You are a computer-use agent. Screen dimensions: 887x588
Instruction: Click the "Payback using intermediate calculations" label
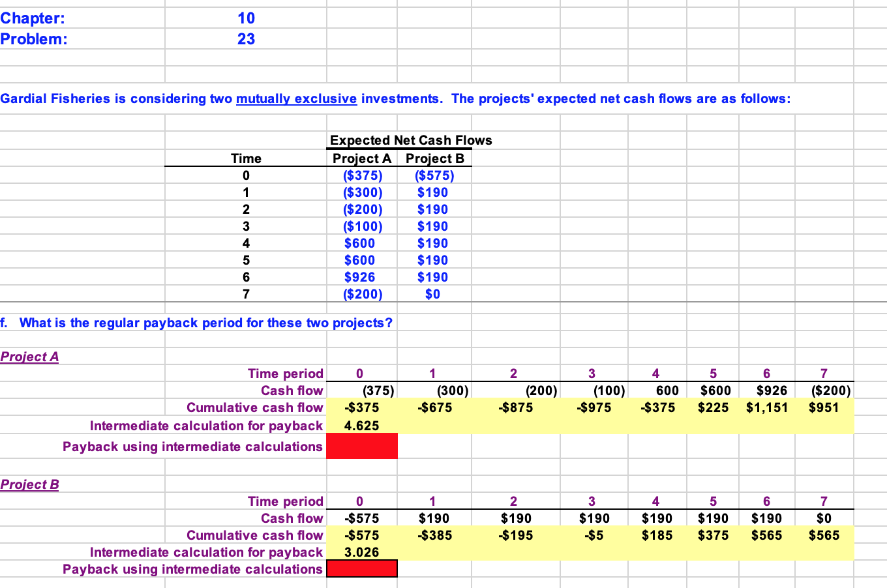point(192,447)
